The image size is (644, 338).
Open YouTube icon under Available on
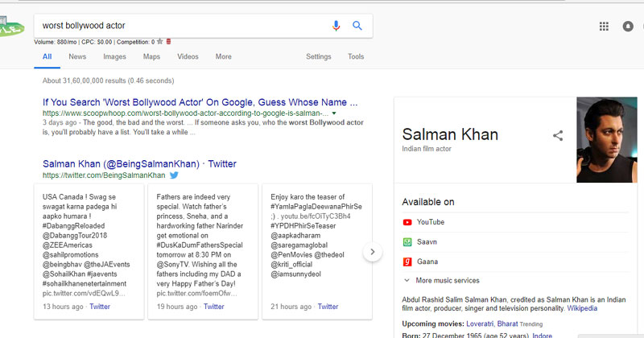(407, 222)
